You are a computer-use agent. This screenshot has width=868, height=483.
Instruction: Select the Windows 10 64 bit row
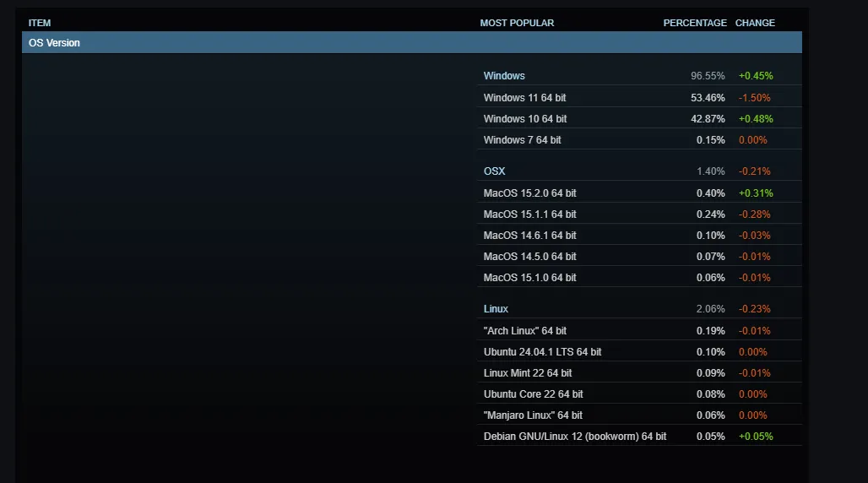(524, 119)
